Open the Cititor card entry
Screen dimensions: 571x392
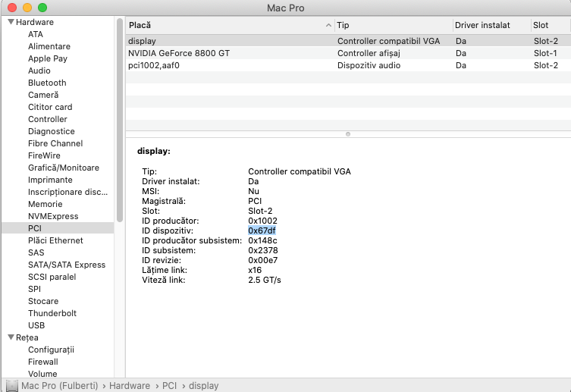point(50,107)
